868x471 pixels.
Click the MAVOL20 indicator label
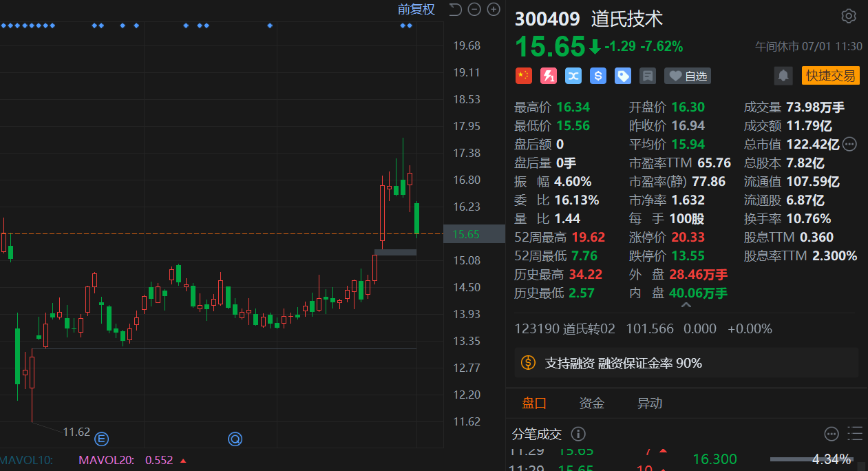tap(106, 460)
